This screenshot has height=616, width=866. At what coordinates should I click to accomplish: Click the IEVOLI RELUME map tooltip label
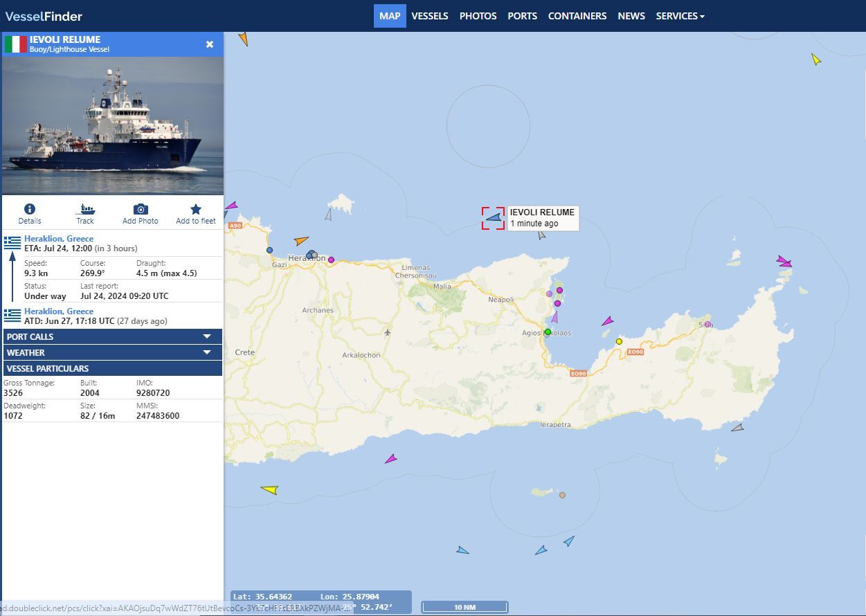pos(543,218)
